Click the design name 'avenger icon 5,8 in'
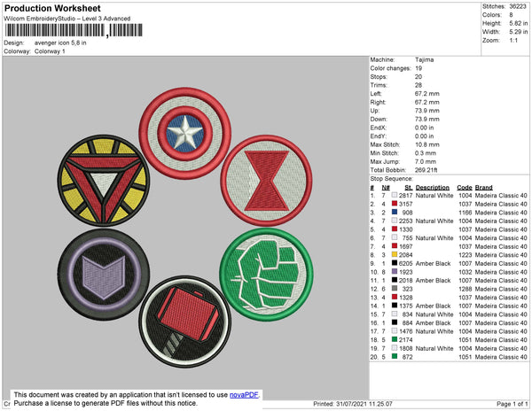The width and height of the screenshot is (532, 411). [x=60, y=43]
